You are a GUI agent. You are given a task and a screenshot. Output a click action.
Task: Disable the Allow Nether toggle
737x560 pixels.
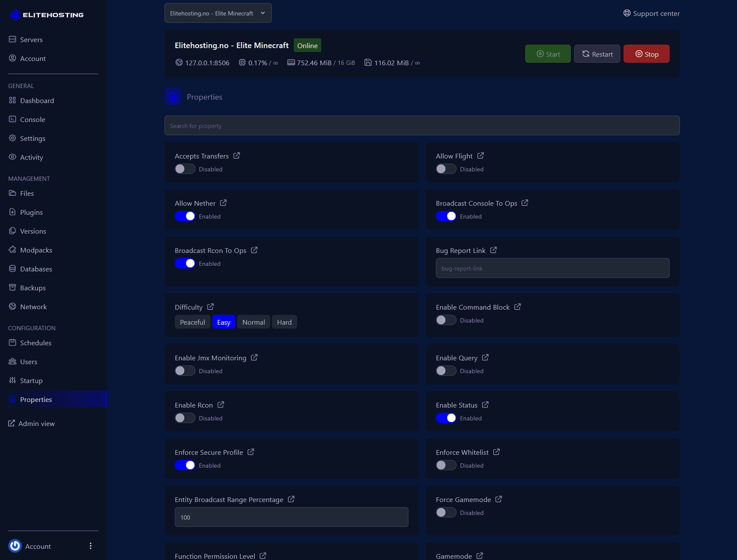tap(185, 216)
